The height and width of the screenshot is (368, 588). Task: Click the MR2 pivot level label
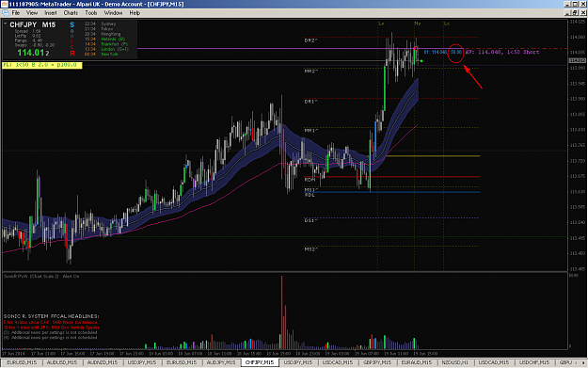tap(310, 71)
